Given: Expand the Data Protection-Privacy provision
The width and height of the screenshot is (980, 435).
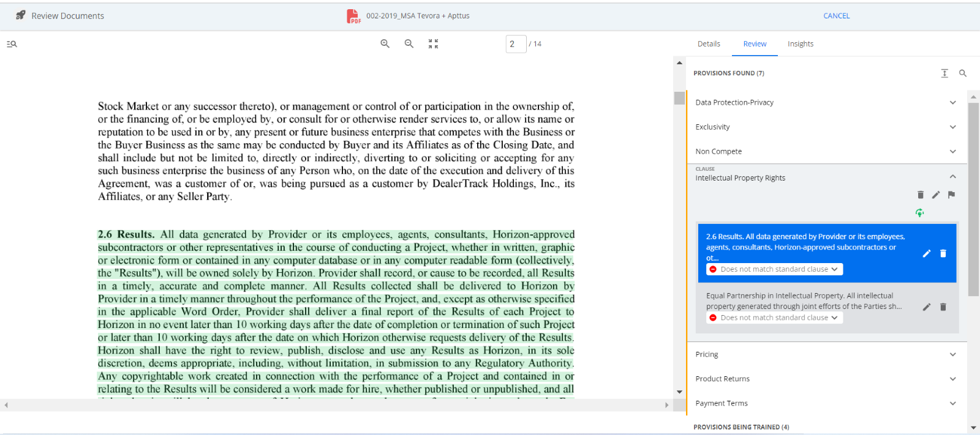Looking at the screenshot, I should pos(952,103).
